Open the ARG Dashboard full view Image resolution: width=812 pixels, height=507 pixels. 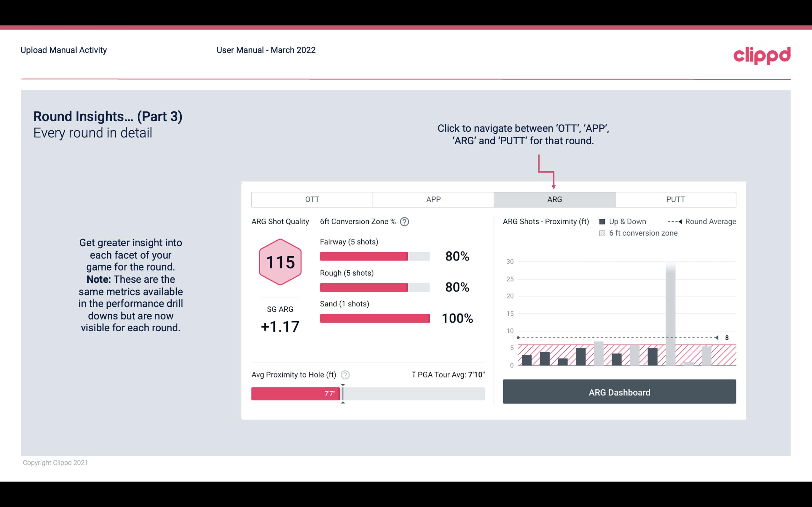tap(619, 392)
